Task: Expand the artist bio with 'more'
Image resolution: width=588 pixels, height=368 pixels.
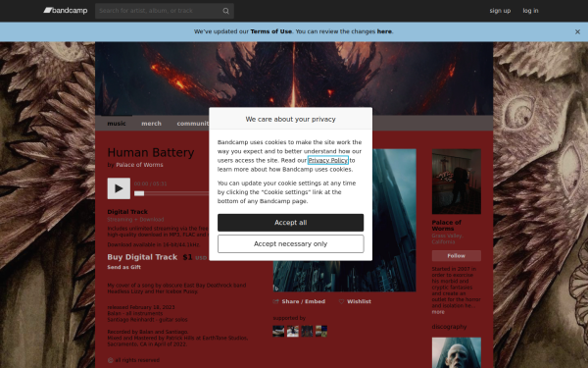Action: point(438,312)
